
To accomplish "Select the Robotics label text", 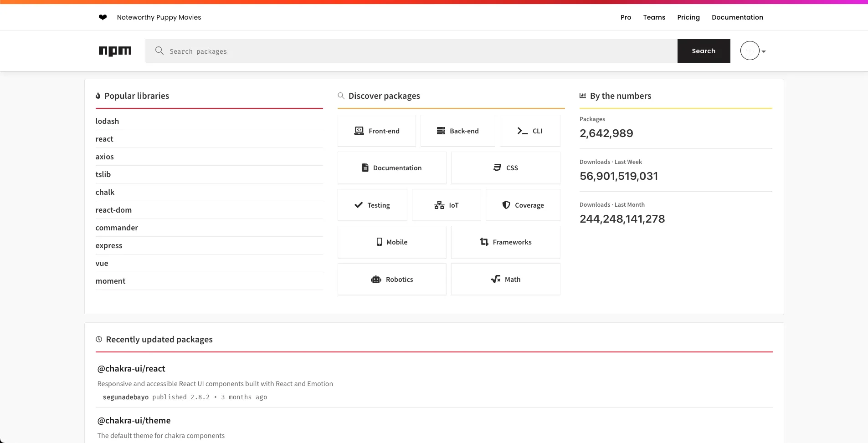I will 399,279.
